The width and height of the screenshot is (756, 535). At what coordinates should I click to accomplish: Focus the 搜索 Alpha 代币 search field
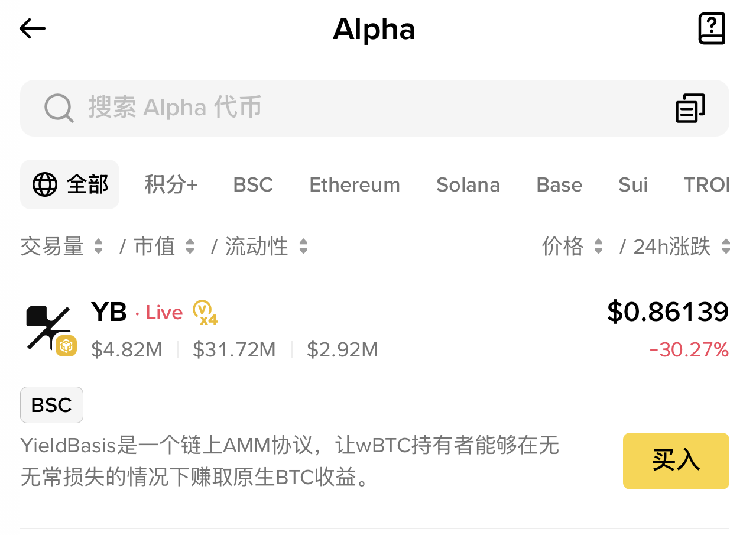355,108
